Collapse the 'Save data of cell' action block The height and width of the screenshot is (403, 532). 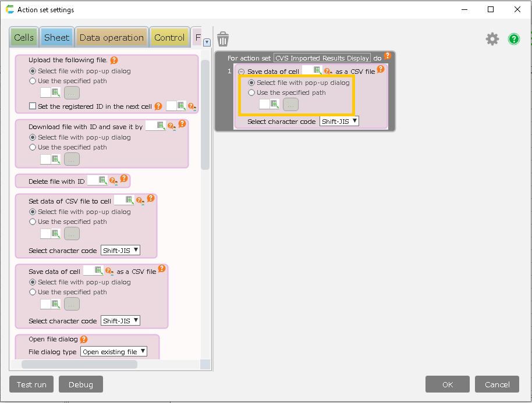tap(241, 72)
